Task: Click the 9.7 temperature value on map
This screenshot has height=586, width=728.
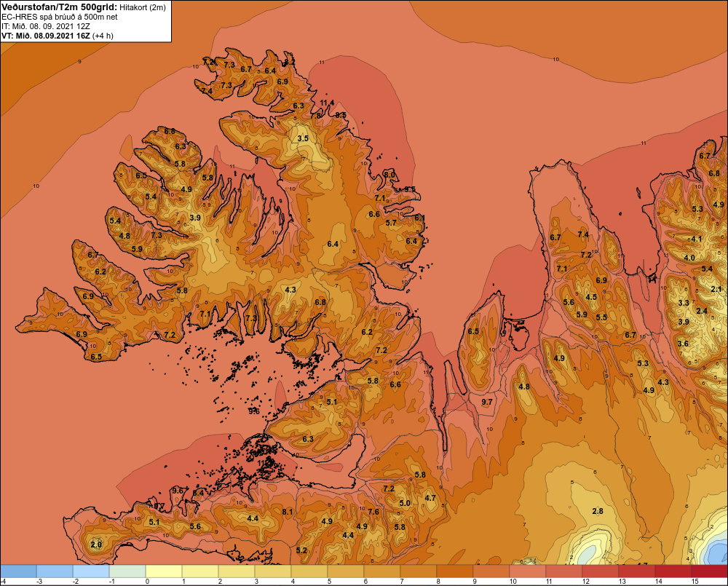Action: (486, 402)
